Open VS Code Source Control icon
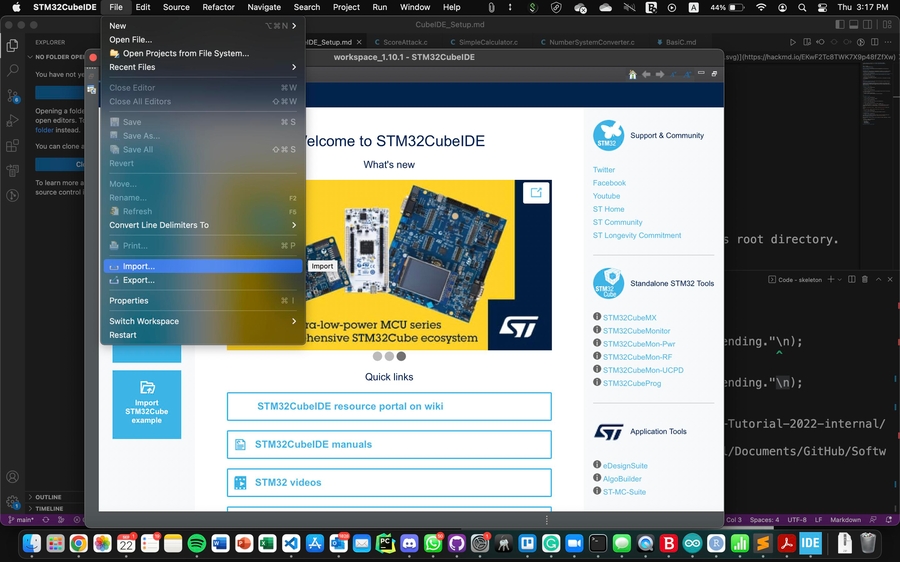The image size is (900, 562). (13, 96)
